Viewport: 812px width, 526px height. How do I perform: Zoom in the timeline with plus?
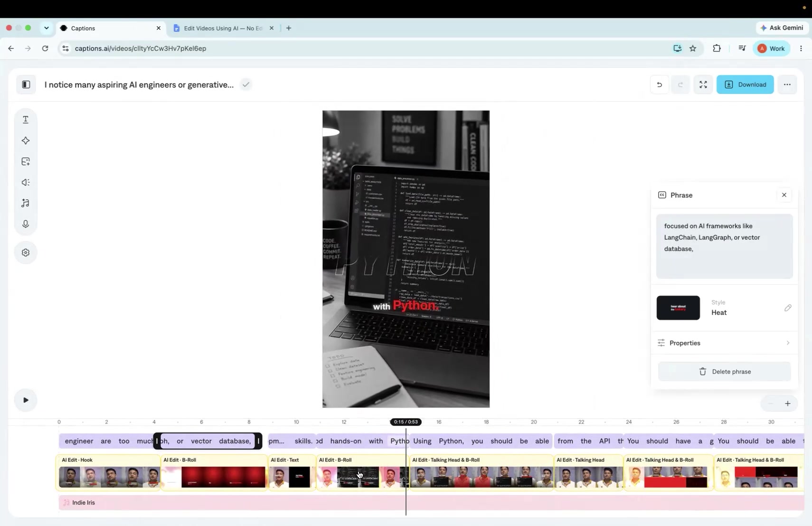click(x=787, y=404)
